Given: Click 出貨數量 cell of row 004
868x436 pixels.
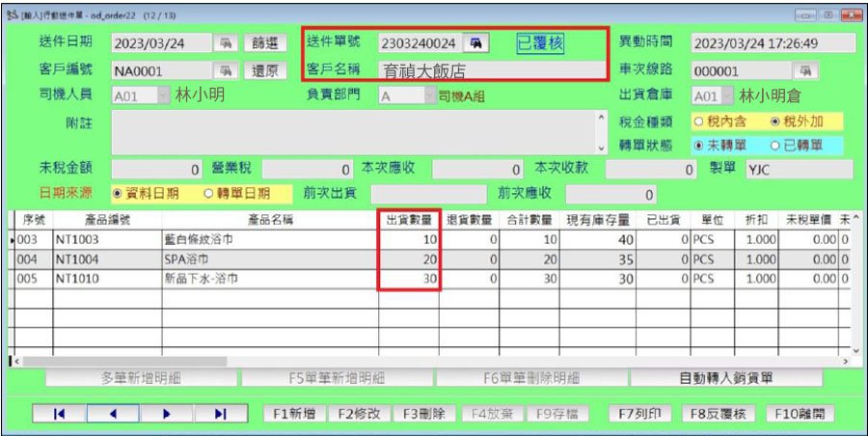Looking at the screenshot, I should click(x=409, y=259).
